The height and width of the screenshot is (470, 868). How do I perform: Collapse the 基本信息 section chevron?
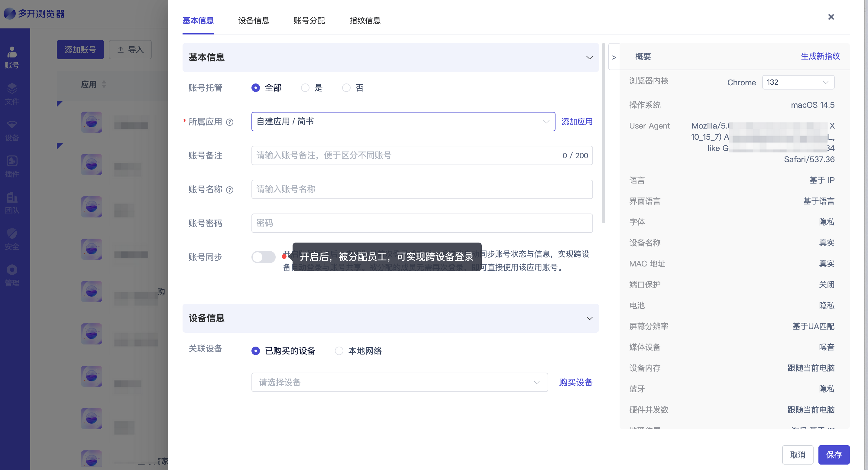click(x=589, y=57)
